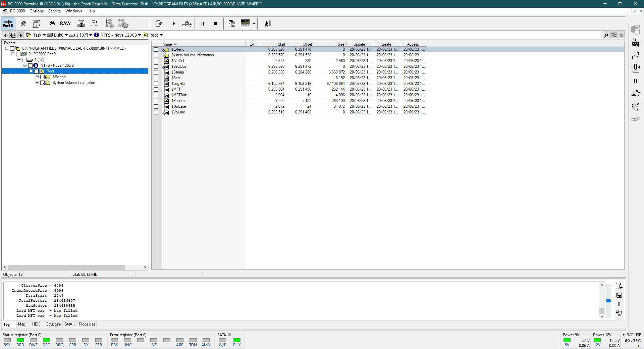
Task: Expand the $Extend folder in tree
Action: [37, 77]
